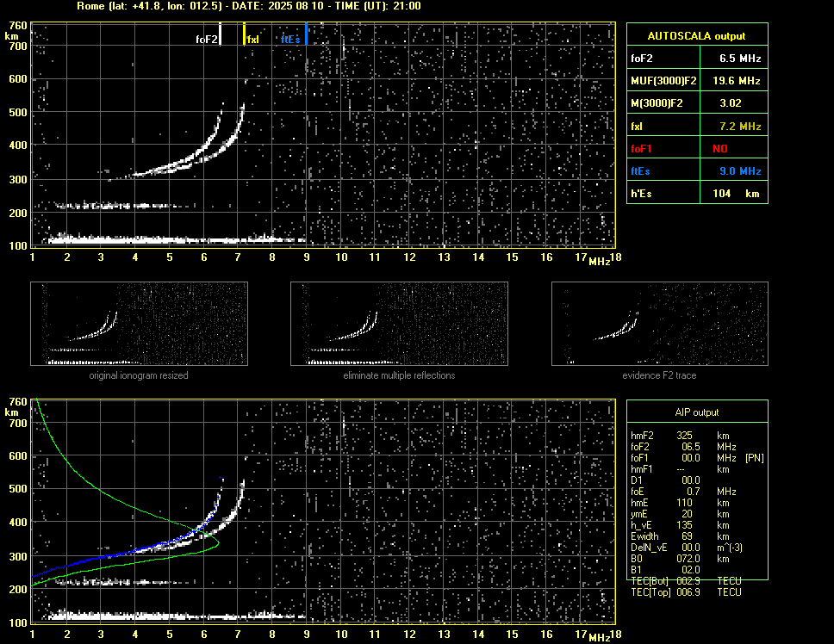
Task: Click the white foF2 marker label on the top ionogram
Action: coord(207,40)
